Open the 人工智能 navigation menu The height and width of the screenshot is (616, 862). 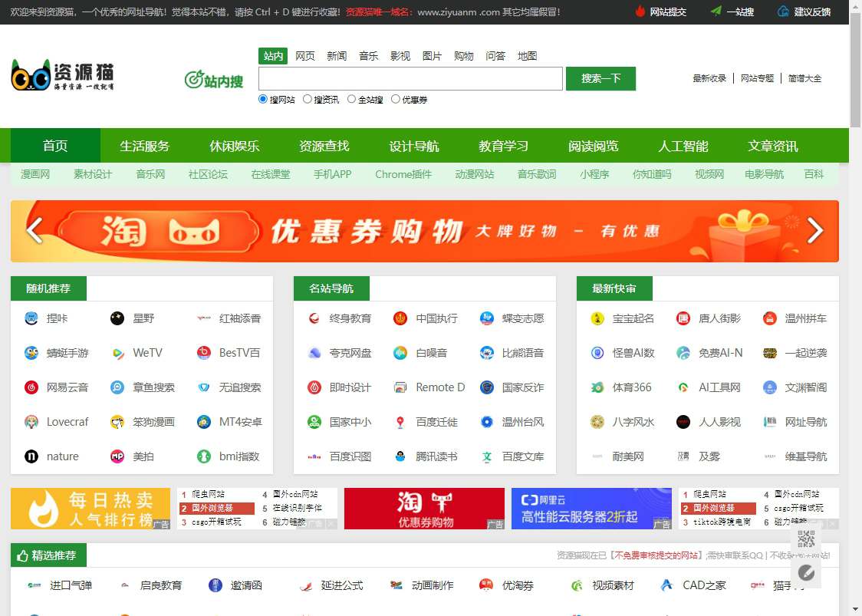[x=683, y=146]
